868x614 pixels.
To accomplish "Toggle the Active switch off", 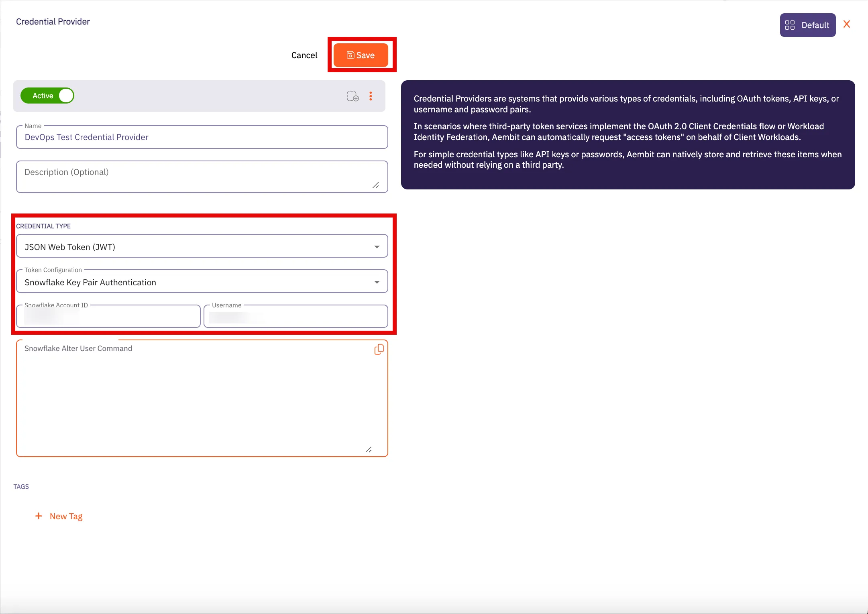I will (x=47, y=96).
